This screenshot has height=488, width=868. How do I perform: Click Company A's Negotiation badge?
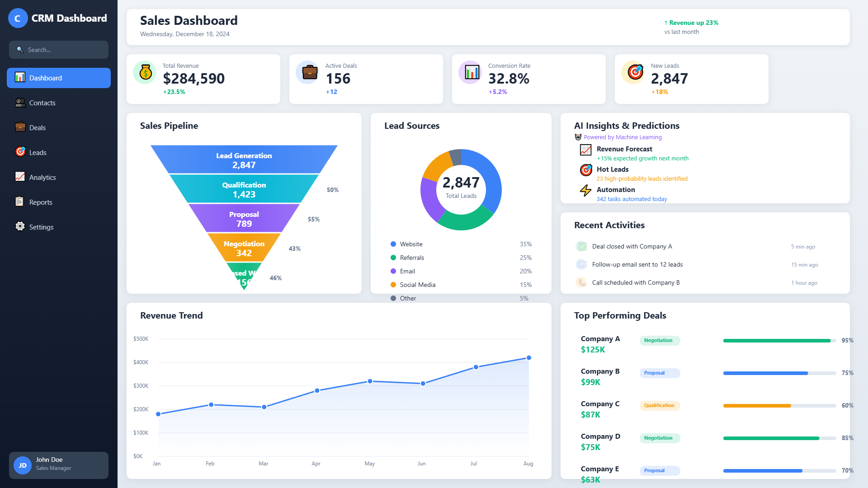[660, 341]
